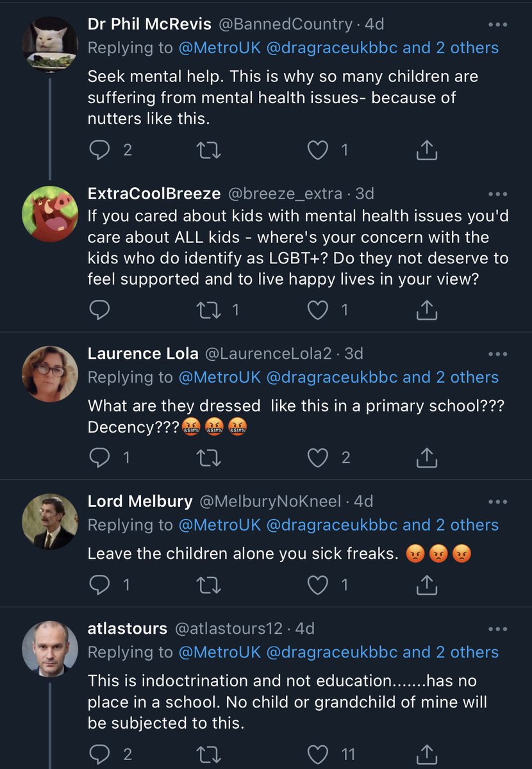The width and height of the screenshot is (532, 769).
Task: Open @MetroUK link in Lord Melbury's reply
Action: click(x=219, y=525)
